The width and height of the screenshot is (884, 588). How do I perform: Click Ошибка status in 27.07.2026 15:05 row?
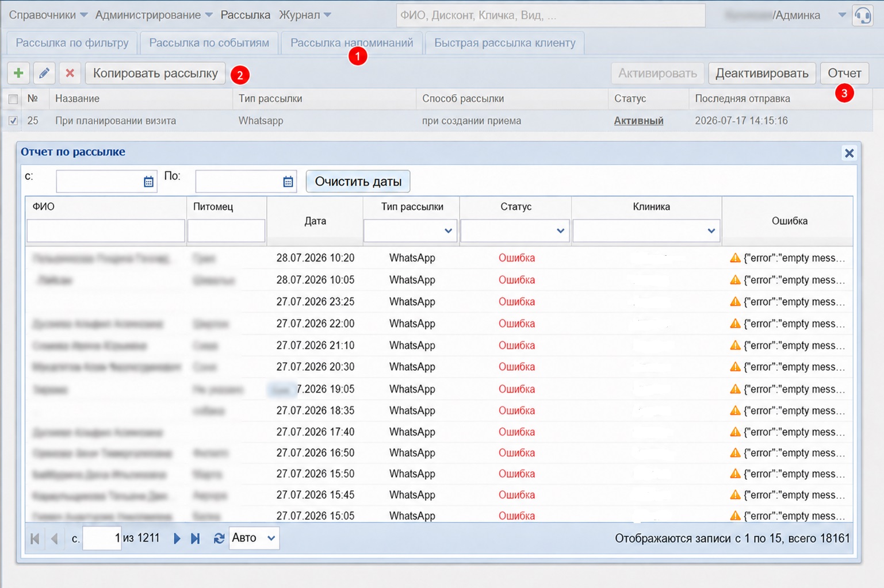[x=516, y=516]
